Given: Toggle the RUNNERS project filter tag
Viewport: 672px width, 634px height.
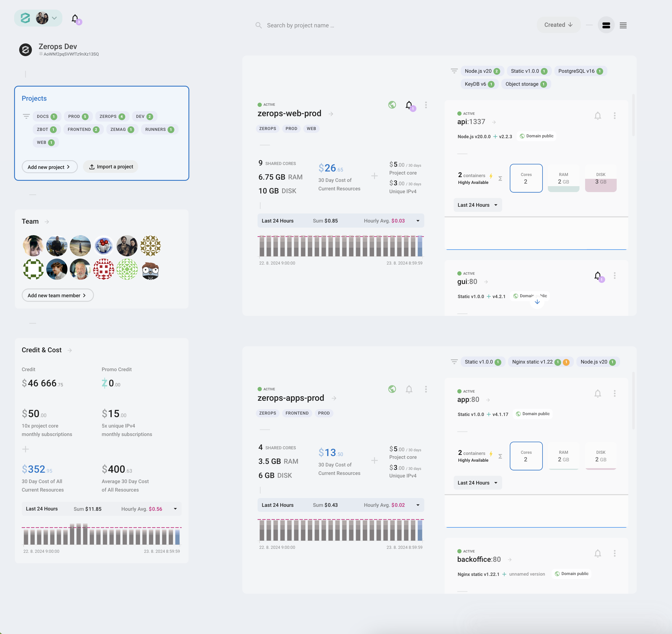Looking at the screenshot, I should click(159, 129).
